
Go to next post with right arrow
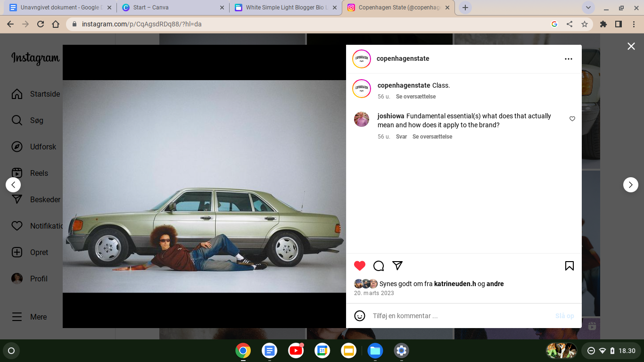pos(630,185)
